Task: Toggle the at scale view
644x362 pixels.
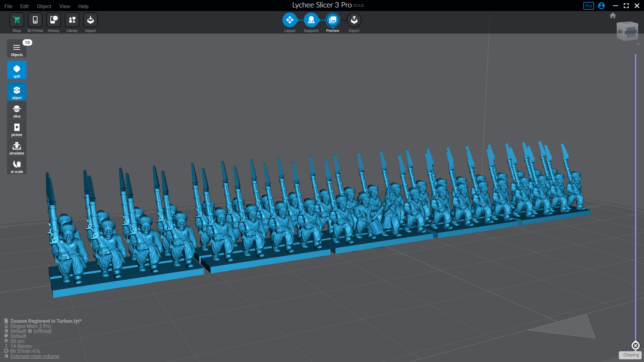Action: tap(16, 165)
